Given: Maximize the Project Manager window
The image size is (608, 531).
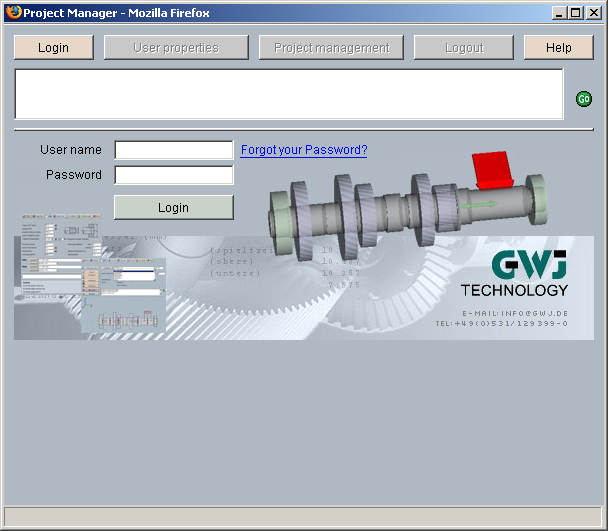Looking at the screenshot, I should coord(575,13).
